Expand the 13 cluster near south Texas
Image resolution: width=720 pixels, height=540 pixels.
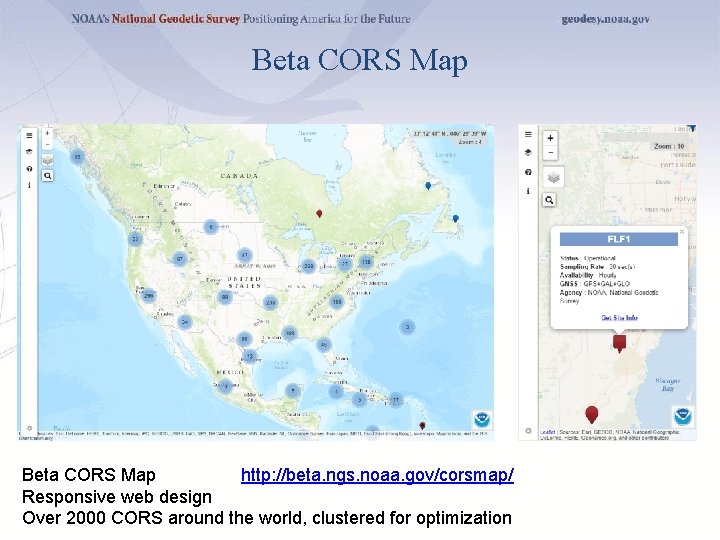click(x=249, y=356)
